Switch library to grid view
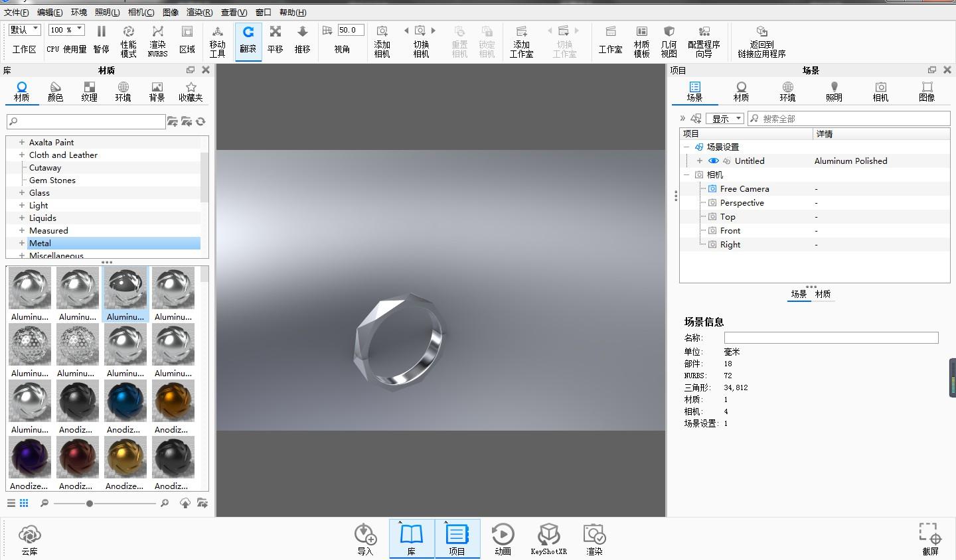956x560 pixels. coord(24,503)
